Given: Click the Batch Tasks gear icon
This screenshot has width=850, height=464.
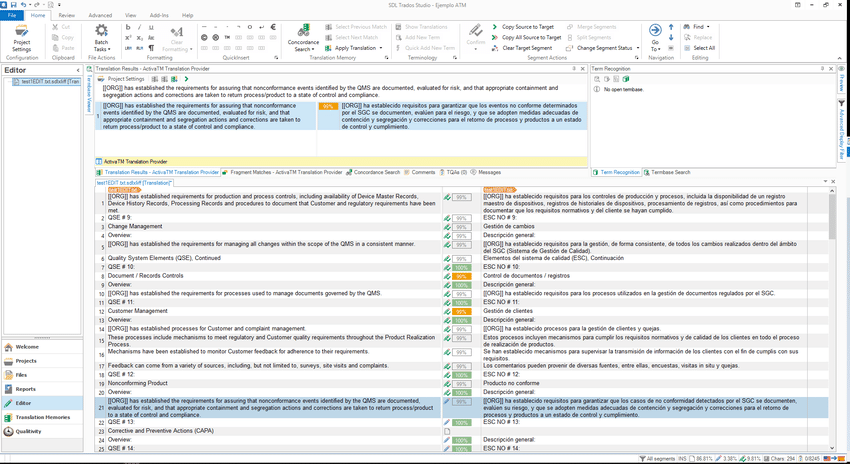Looking at the screenshot, I should (101, 30).
